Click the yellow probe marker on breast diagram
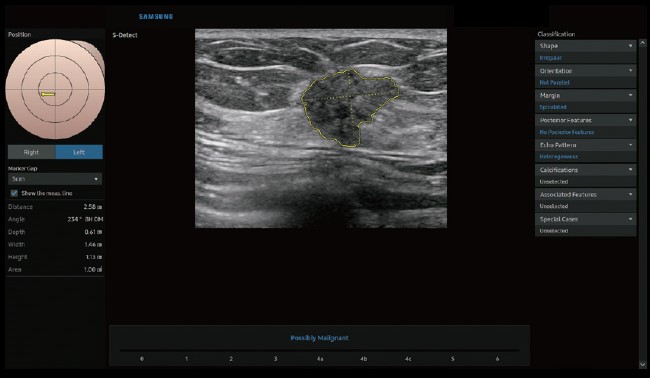The width and height of the screenshot is (650, 378). (48, 94)
